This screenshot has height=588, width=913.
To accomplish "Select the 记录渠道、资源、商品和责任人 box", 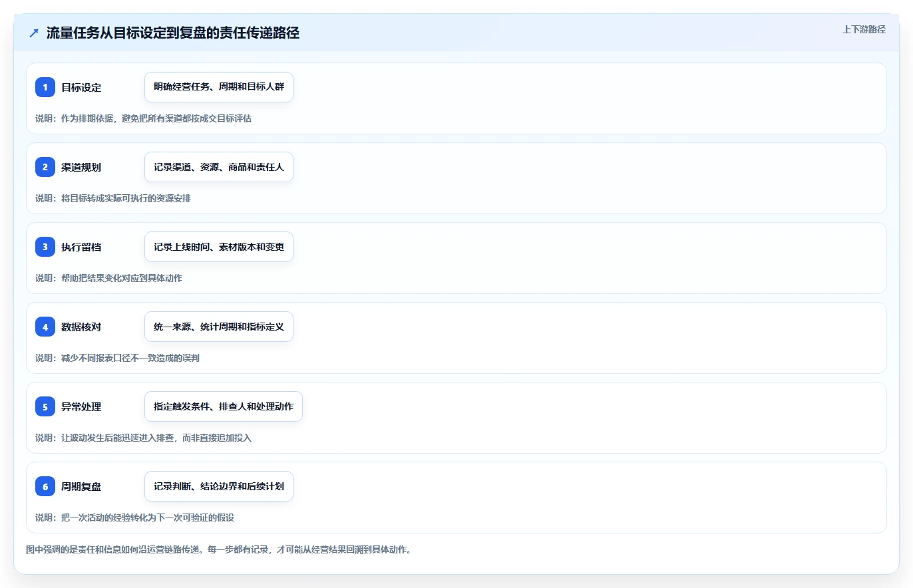I will point(219,167).
